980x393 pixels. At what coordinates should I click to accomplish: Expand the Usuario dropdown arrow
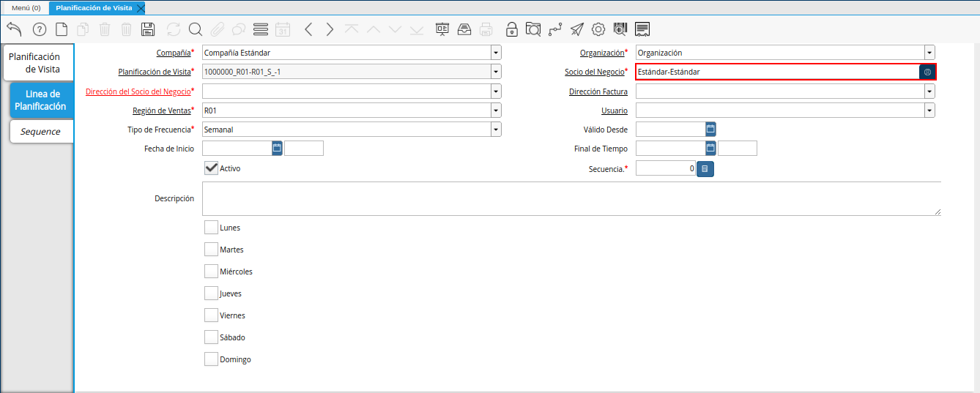pos(929,110)
